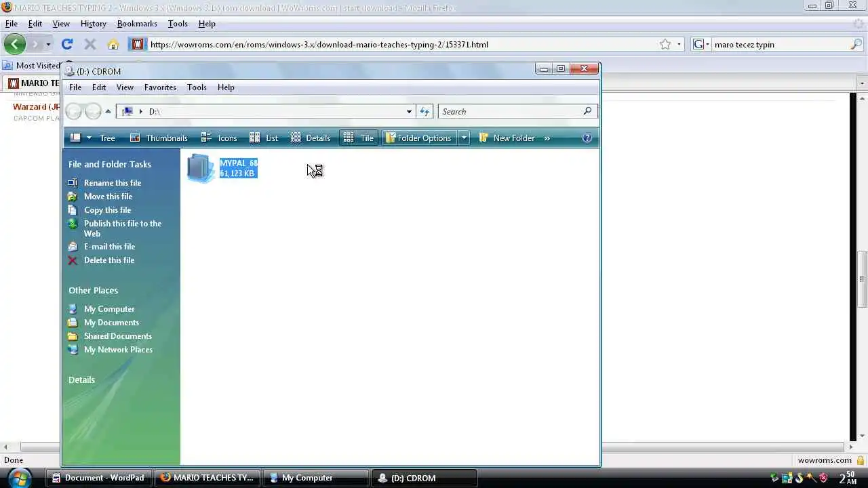868x488 pixels.
Task: Switch to Details view
Action: (x=311, y=138)
